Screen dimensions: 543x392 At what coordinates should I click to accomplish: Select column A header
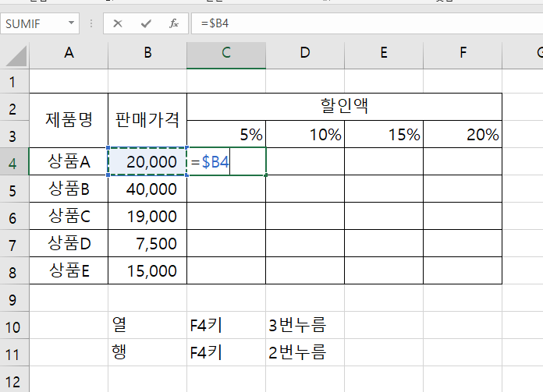click(69, 55)
